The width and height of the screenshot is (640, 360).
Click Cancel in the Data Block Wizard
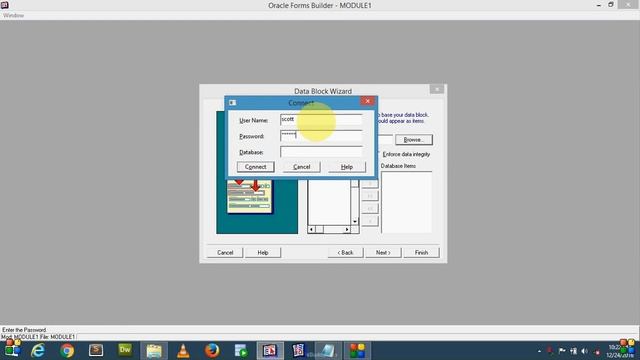tap(225, 253)
